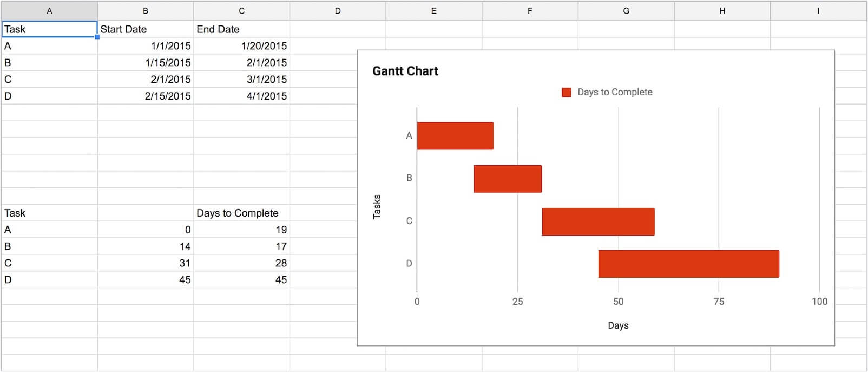Select cell 'C' in the lower task table

coord(49,263)
